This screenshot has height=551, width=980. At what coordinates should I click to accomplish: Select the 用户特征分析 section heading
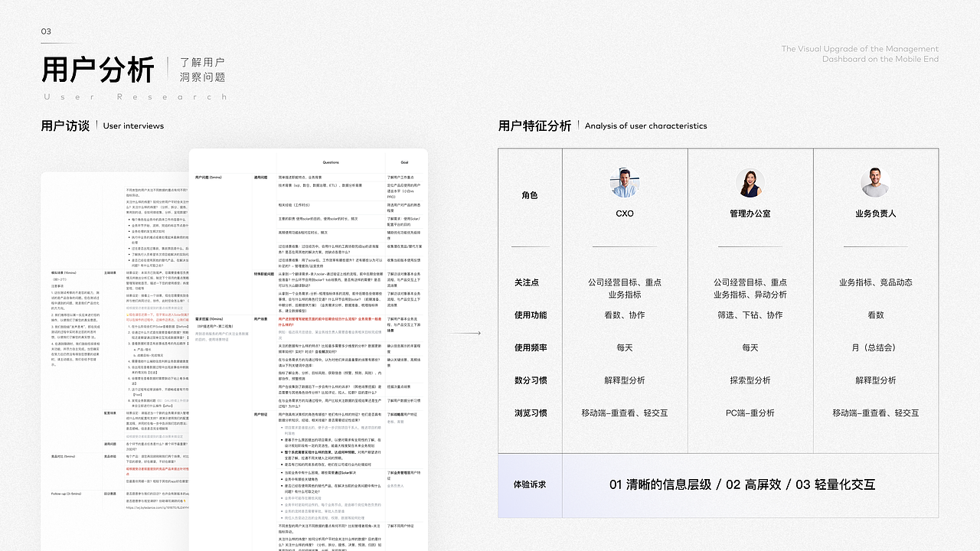pyautogui.click(x=534, y=126)
